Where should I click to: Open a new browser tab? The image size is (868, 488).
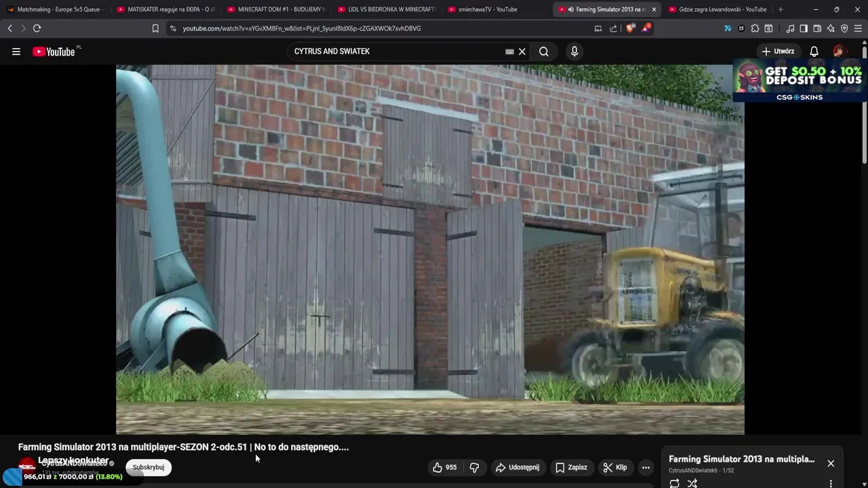tap(781, 9)
